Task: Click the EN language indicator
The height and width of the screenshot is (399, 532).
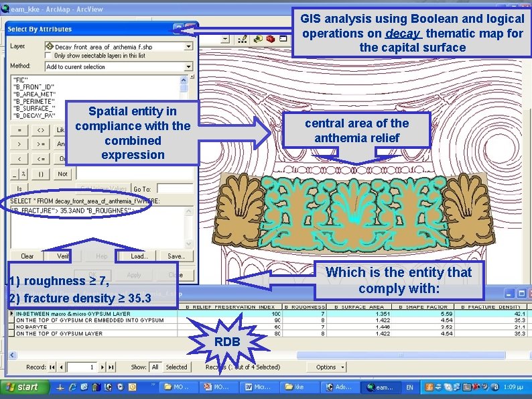Action: tap(410, 388)
